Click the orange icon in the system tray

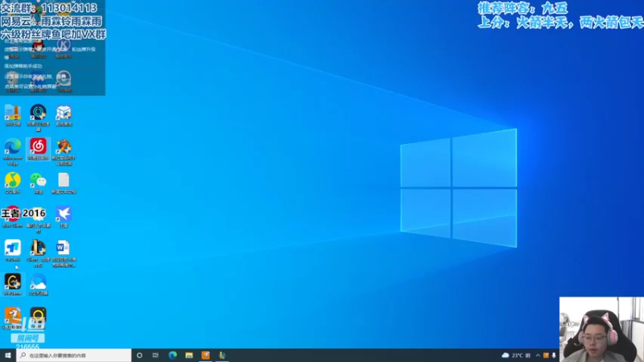point(546,356)
